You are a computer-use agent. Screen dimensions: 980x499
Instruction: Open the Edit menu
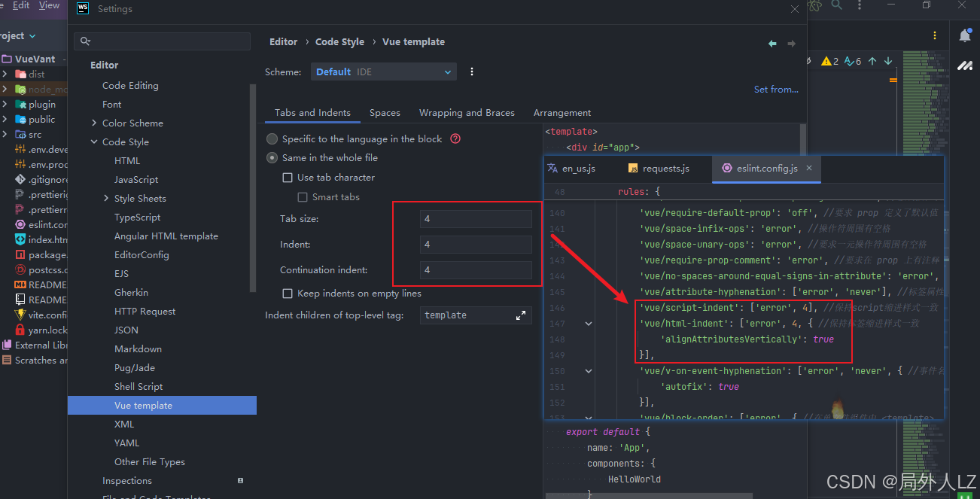pyautogui.click(x=21, y=5)
